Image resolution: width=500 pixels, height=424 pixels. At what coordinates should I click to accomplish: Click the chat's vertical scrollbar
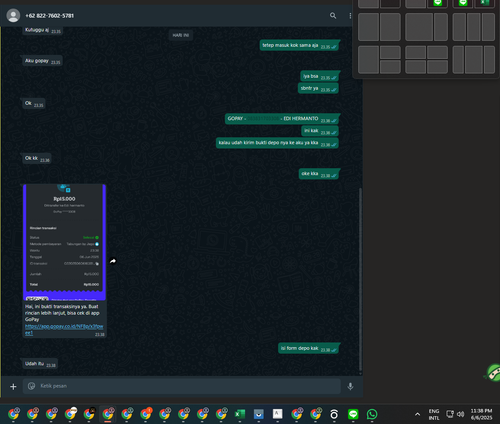[x=360, y=280]
